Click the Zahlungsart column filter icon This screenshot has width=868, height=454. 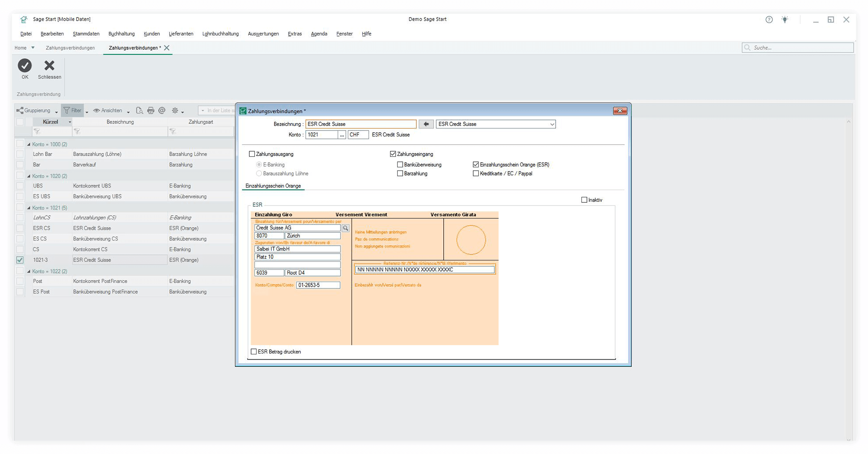173,132
